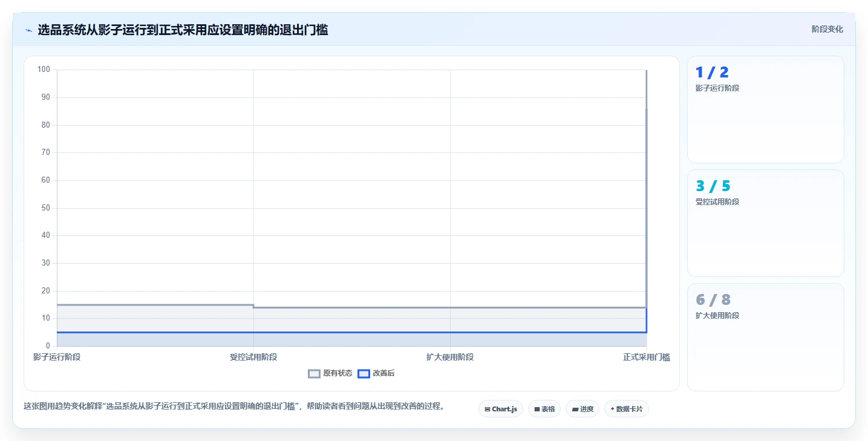Click the chart description paragraph below
868x441 pixels.
234,407
